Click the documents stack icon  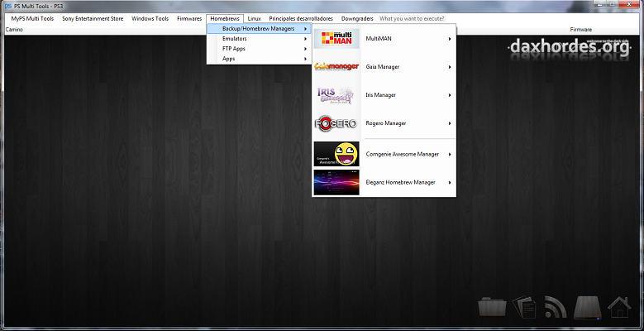tap(524, 307)
